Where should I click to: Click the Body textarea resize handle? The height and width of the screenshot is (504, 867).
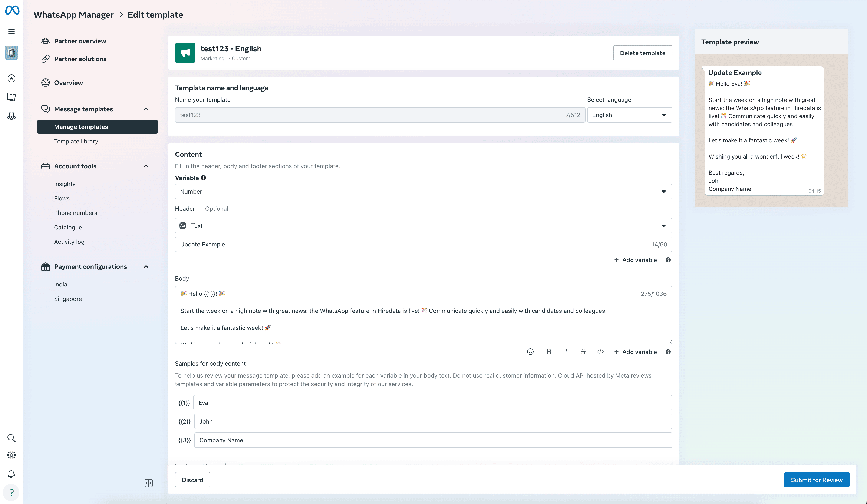tap(669, 341)
